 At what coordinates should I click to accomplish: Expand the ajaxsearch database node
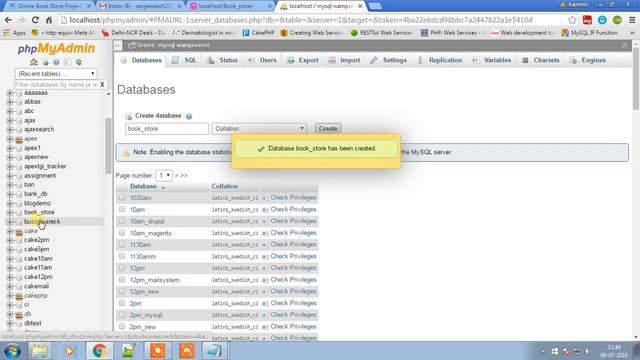[x=10, y=129]
